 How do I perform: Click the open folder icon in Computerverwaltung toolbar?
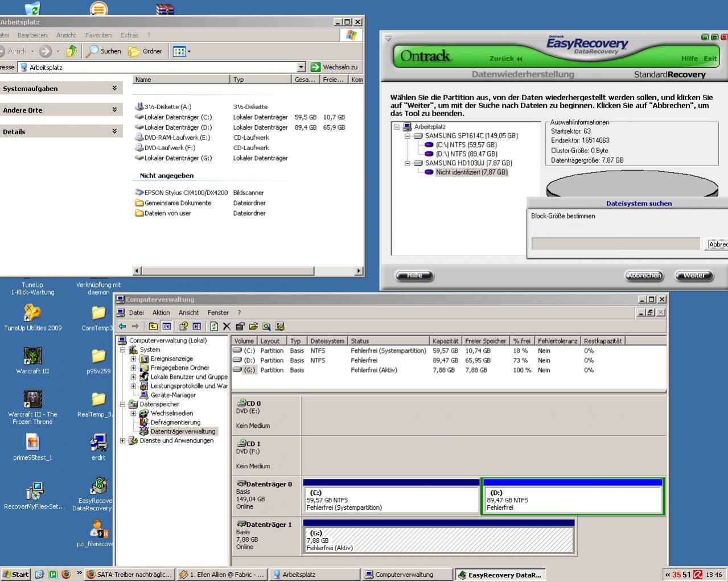(x=253, y=327)
